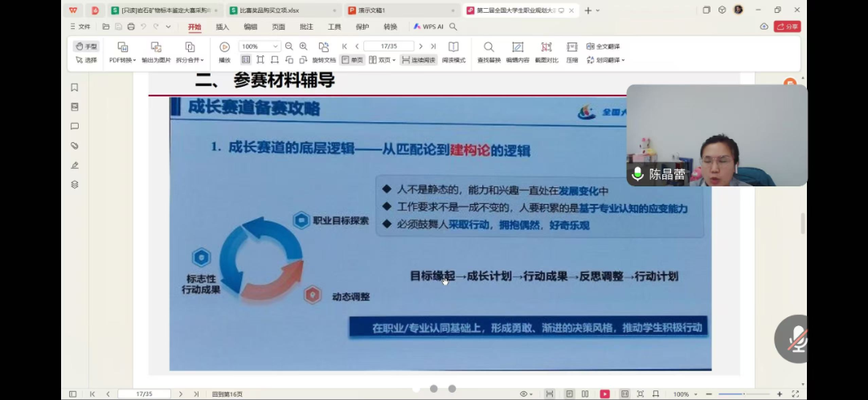Viewport: 868px width, 400px height.
Task: Toggle 连续阅读 continuous reading mode
Action: (x=418, y=60)
